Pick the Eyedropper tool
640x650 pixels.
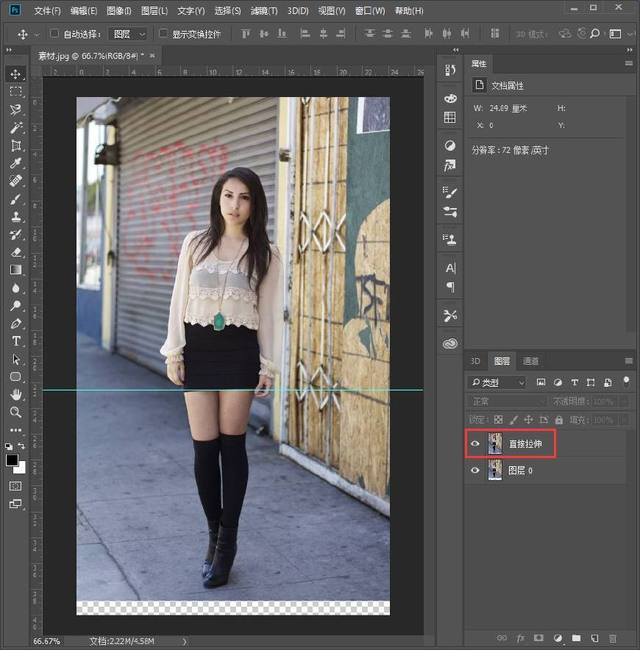click(16, 163)
